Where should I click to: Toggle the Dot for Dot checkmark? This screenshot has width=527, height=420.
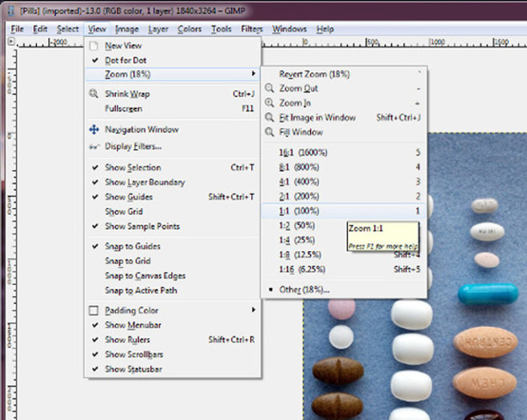pos(94,61)
